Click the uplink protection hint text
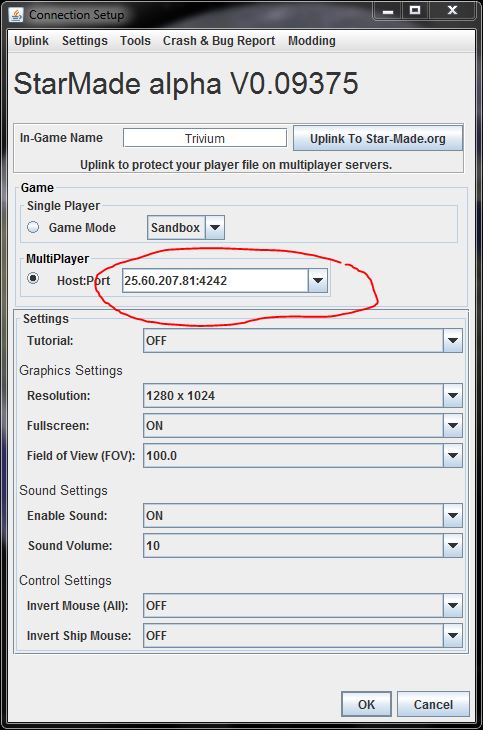This screenshot has width=483, height=730. 236,165
